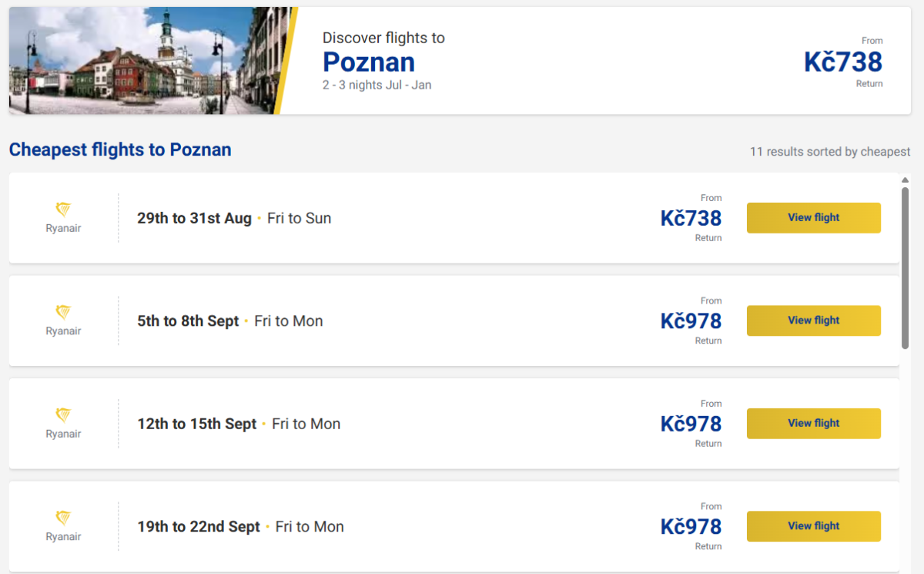The image size is (924, 574).
Task: View flight for 12th to 15th Sept
Action: 813,423
